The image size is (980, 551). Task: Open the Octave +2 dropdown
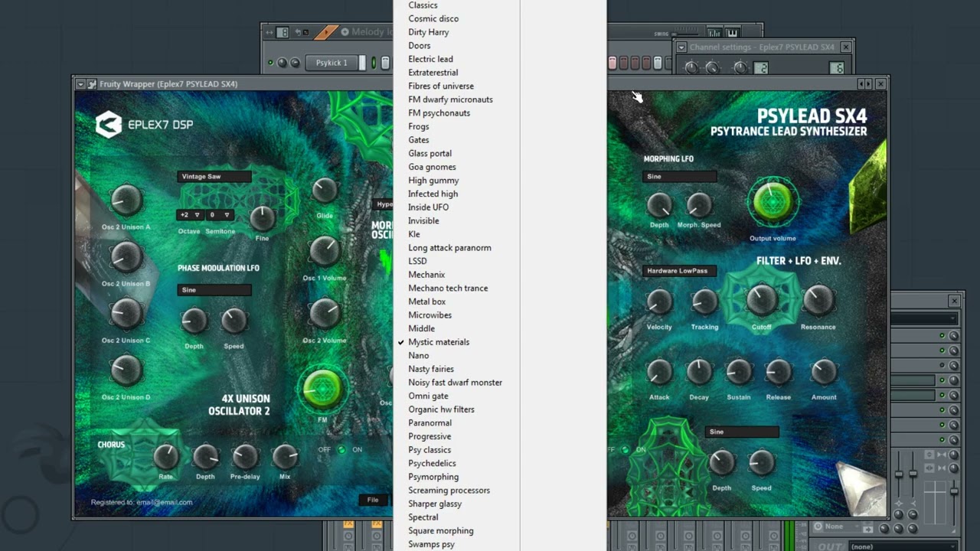(189, 215)
